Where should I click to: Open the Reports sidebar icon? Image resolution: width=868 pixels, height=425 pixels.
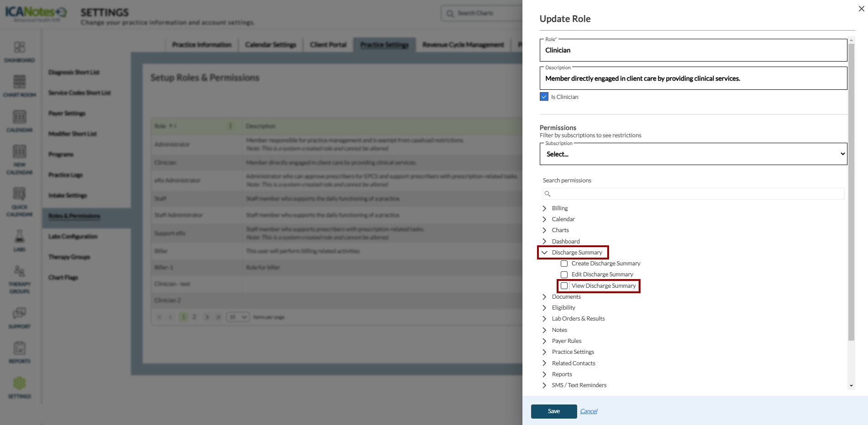(x=19, y=348)
